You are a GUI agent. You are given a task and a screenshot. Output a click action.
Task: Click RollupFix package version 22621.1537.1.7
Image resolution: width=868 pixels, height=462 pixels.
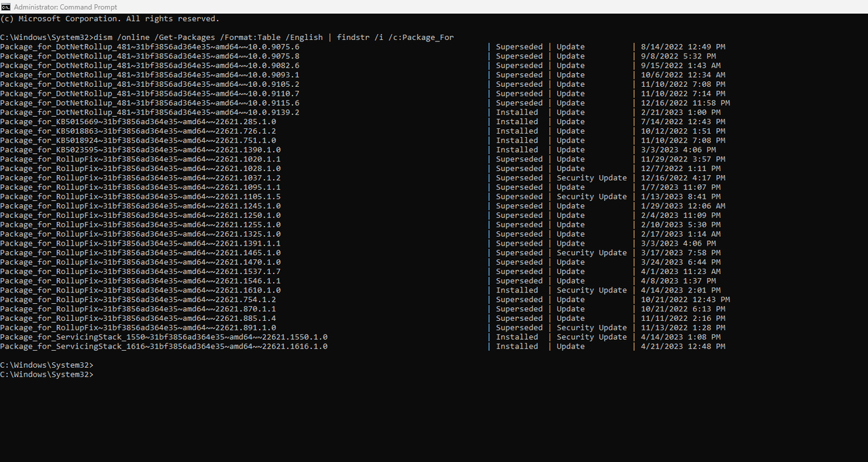[140, 272]
